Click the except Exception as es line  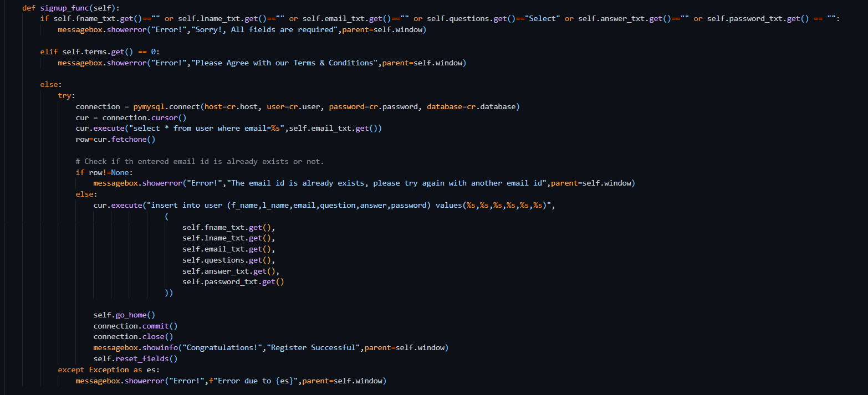click(x=109, y=370)
